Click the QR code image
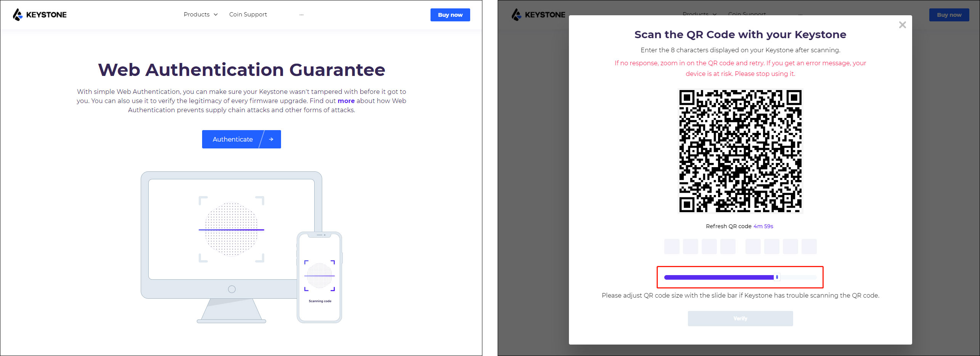 740,151
